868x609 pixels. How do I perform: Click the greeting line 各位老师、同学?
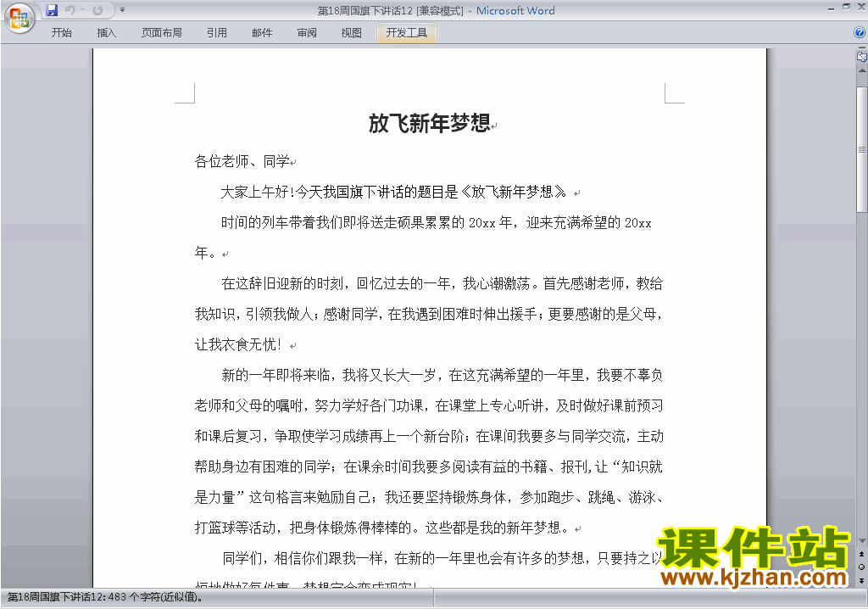[242, 162]
